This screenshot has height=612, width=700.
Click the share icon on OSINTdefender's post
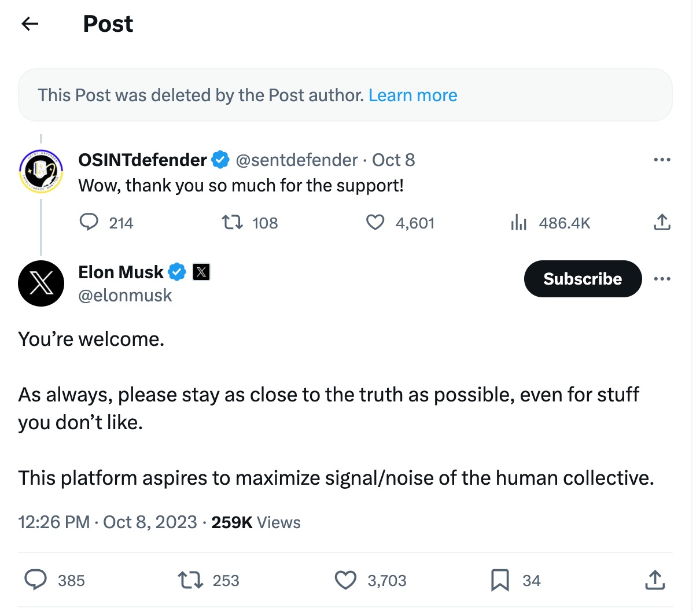(x=662, y=222)
